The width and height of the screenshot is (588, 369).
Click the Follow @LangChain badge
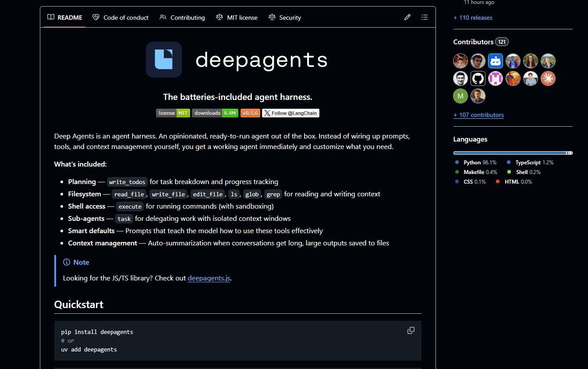pos(290,113)
